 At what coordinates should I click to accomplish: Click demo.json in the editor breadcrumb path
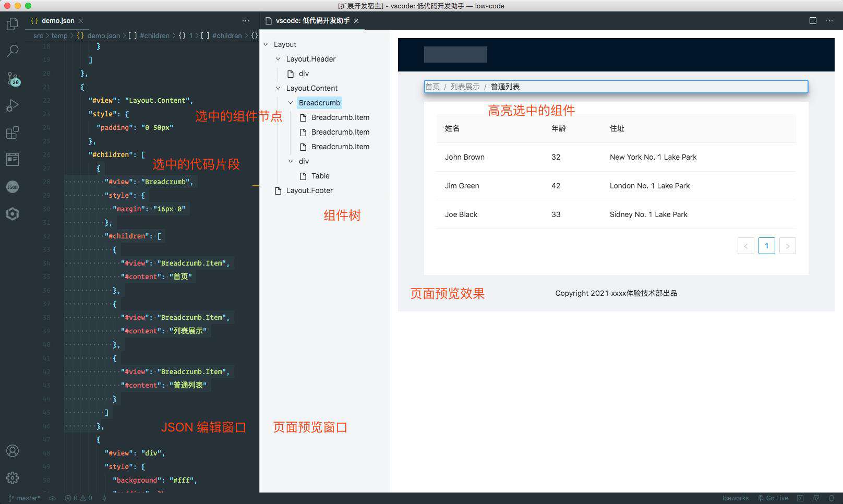point(103,35)
